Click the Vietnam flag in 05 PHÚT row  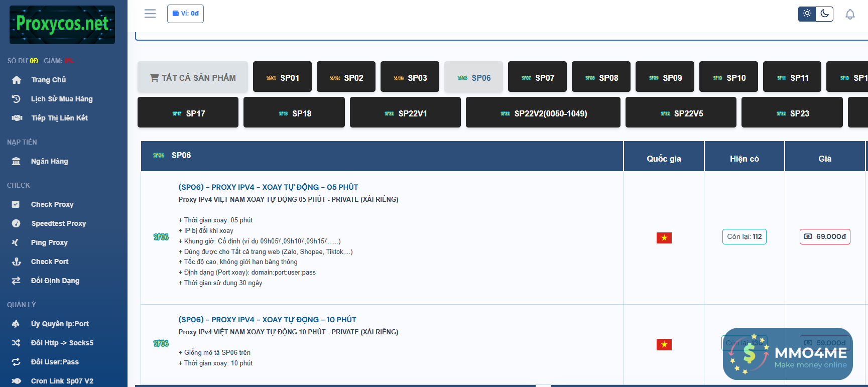pyautogui.click(x=664, y=238)
